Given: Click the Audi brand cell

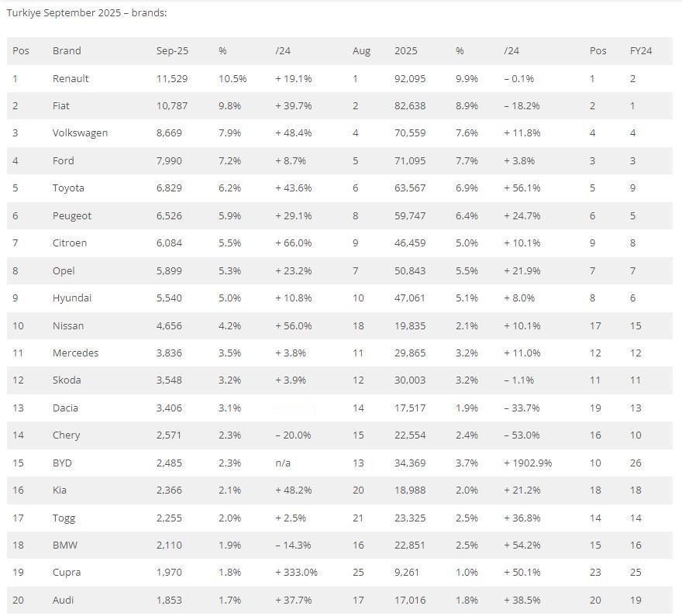Looking at the screenshot, I should coord(64,600).
